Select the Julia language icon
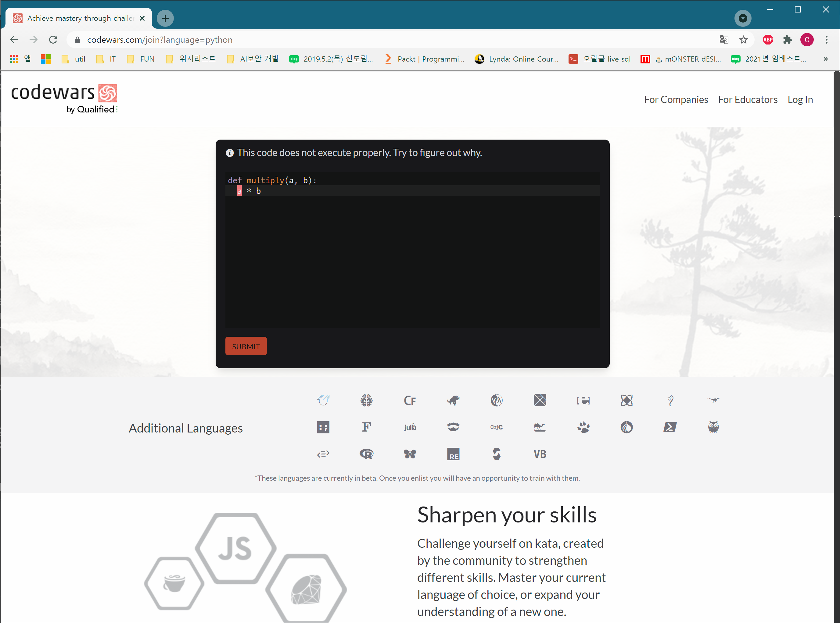Image resolution: width=840 pixels, height=623 pixels. pos(409,427)
